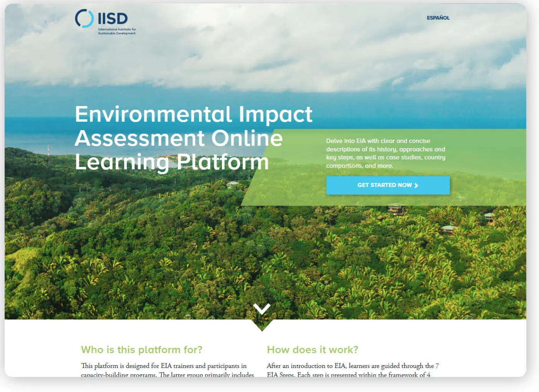Select the IISD wordmark text

pos(113,18)
